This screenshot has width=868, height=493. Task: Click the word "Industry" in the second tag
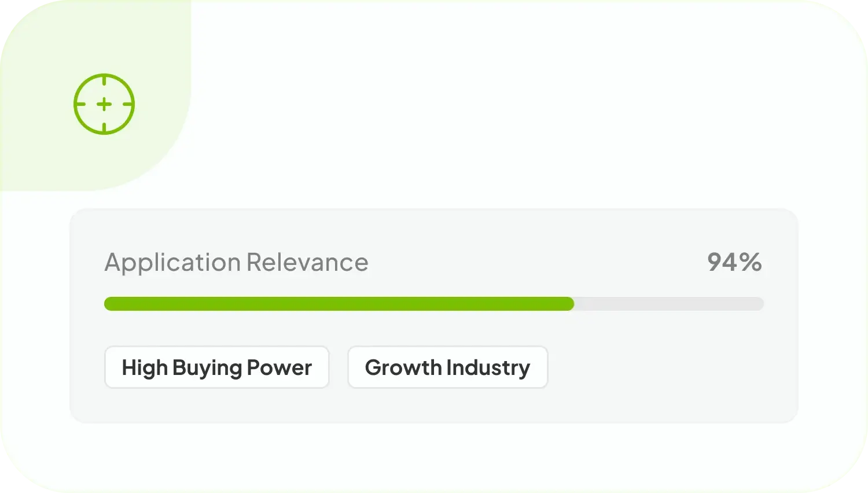point(488,367)
